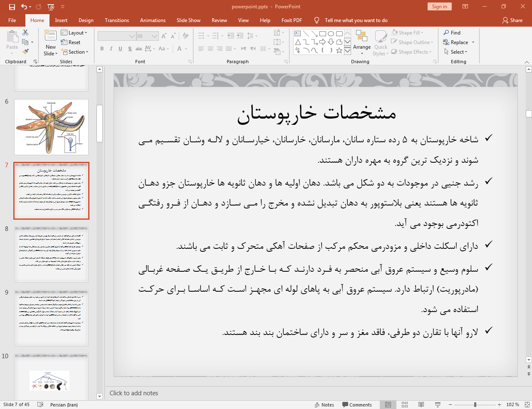Toggle the Notes pane button
This screenshot has width=532, height=409.
point(324,405)
